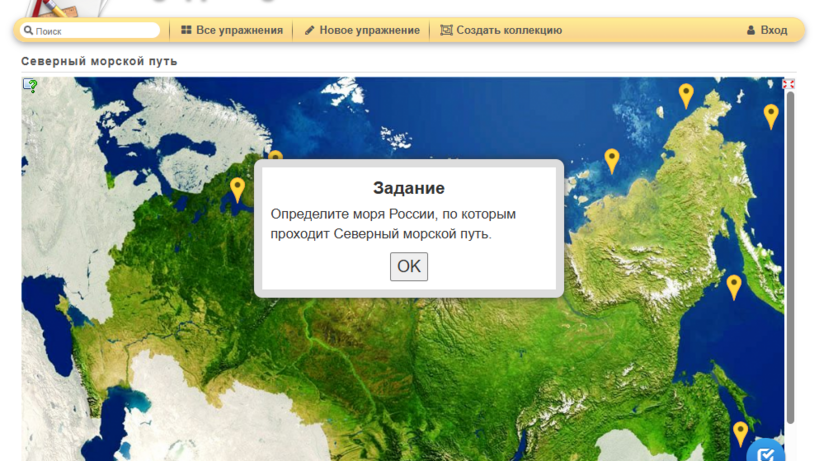Viewport: 819px width, 461px height.
Task: Open the Все упражнения menu item
Action: click(x=232, y=31)
